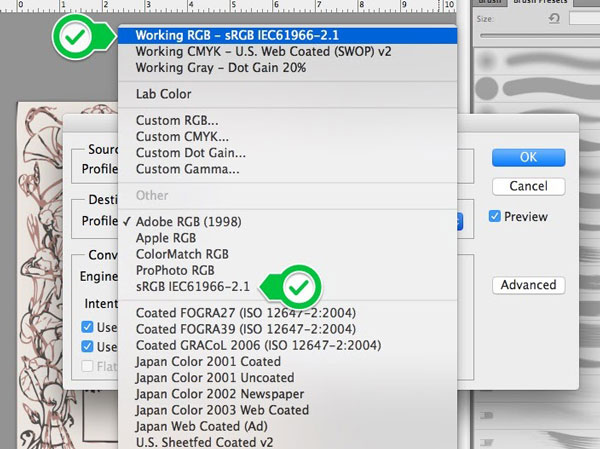Image resolution: width=600 pixels, height=449 pixels.
Task: Open Custom Dot Gain... option
Action: 287,153
